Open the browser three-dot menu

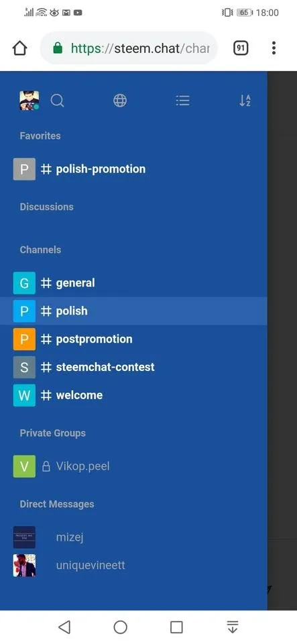[x=274, y=48]
